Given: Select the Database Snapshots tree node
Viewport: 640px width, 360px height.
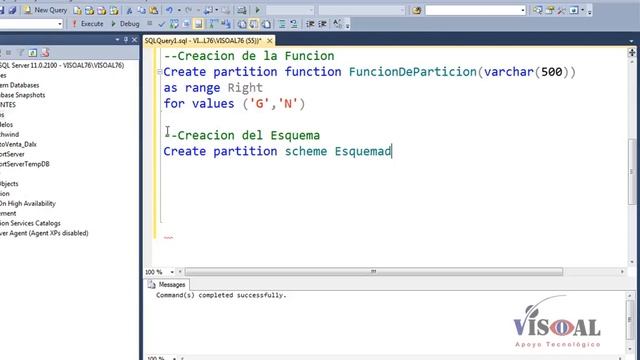Looking at the screenshot, I should (22, 95).
